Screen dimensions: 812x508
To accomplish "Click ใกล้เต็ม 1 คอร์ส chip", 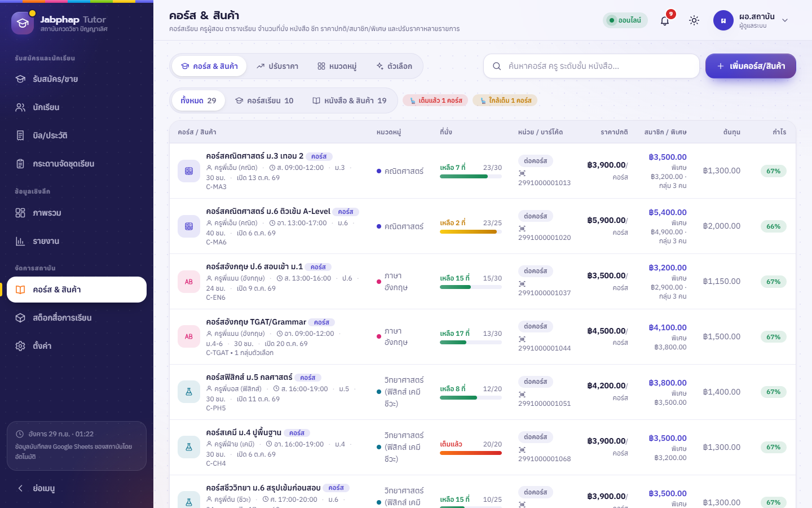I will coord(505,100).
